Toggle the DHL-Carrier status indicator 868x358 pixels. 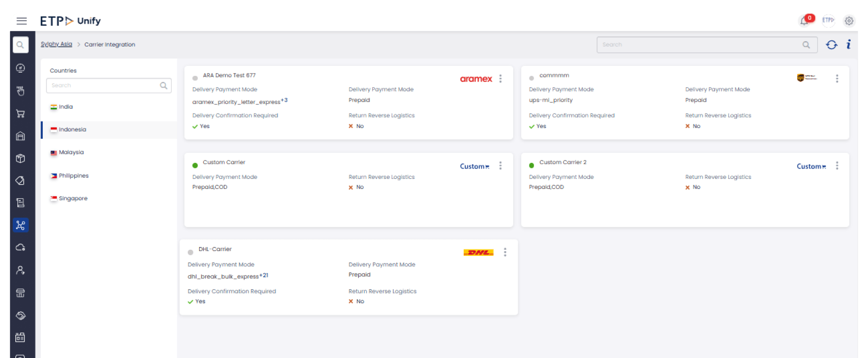coord(190,252)
